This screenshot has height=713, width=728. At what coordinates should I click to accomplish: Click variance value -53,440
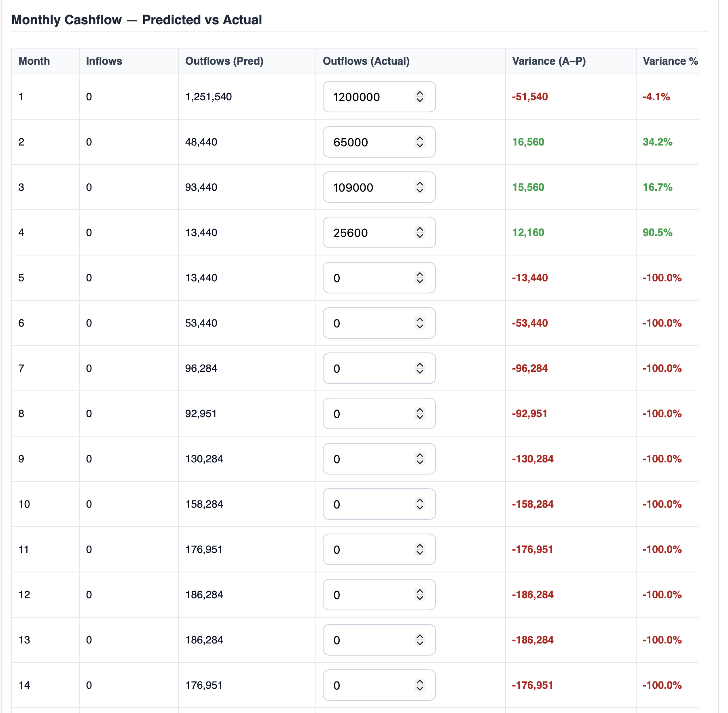coord(530,323)
